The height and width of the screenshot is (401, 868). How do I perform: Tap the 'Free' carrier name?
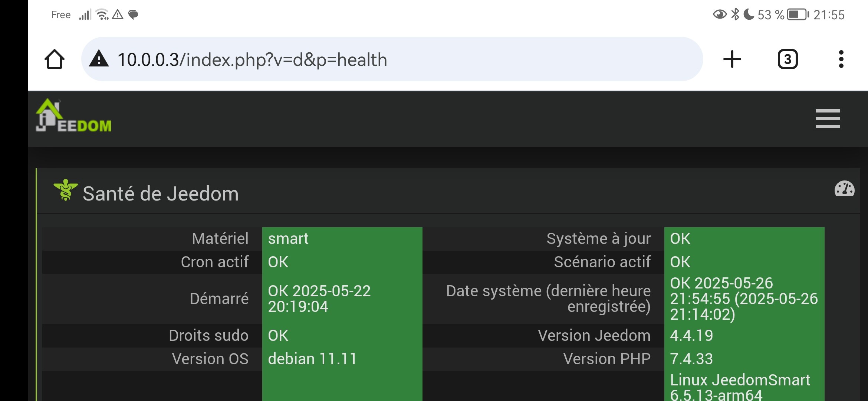point(61,15)
